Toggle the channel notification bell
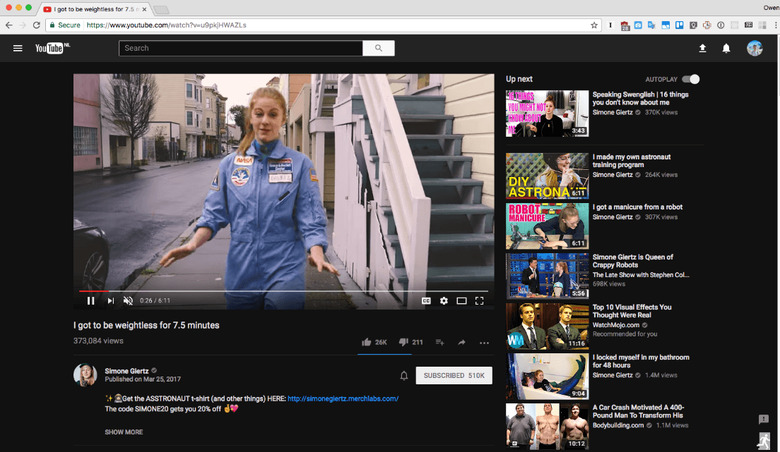The height and width of the screenshot is (452, 780). click(404, 375)
